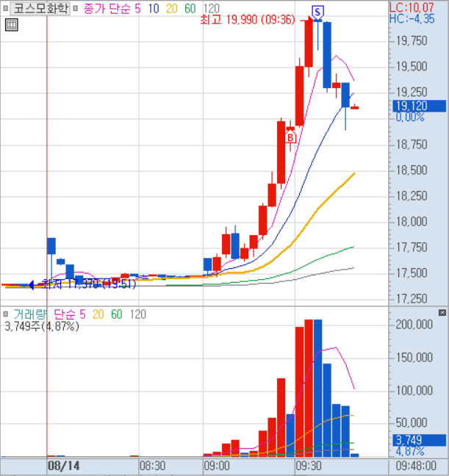This screenshot has width=449, height=476.
Task: Open the 코스모화학 stock name selector
Action: click(x=37, y=8)
